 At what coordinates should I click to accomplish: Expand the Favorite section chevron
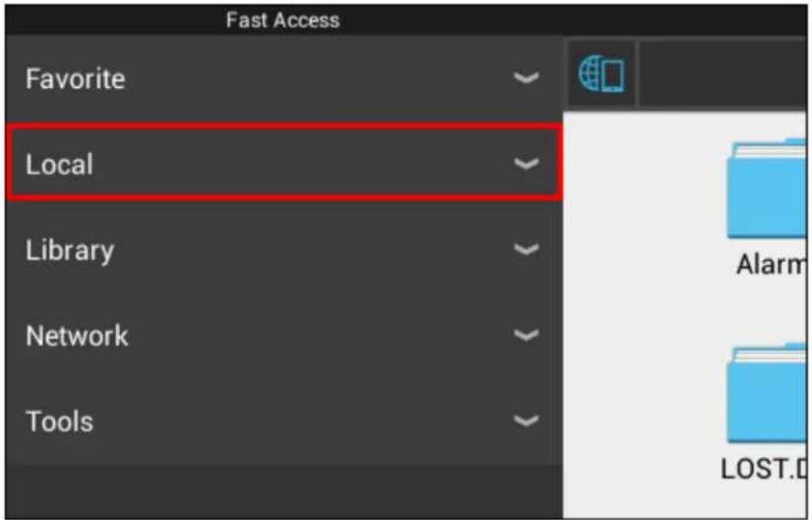[526, 78]
